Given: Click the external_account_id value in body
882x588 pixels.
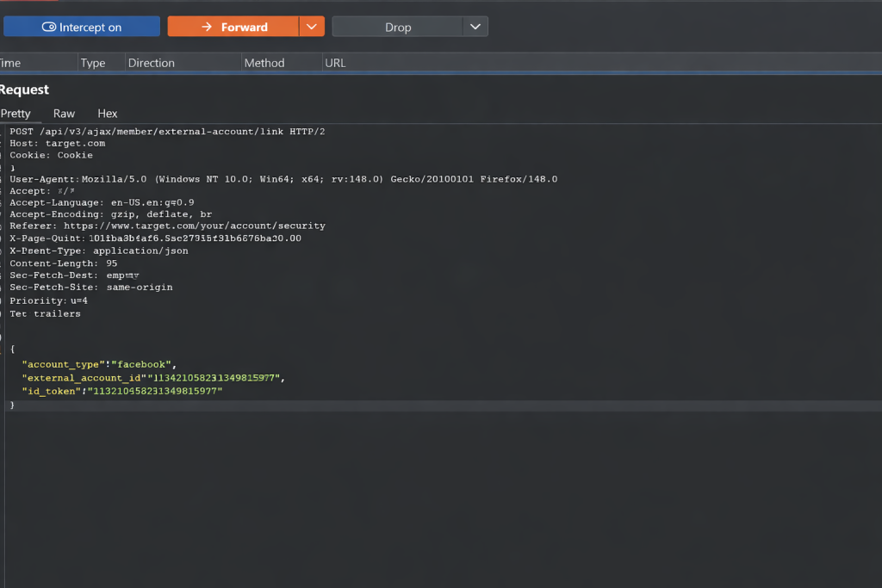Looking at the screenshot, I should coord(215,378).
